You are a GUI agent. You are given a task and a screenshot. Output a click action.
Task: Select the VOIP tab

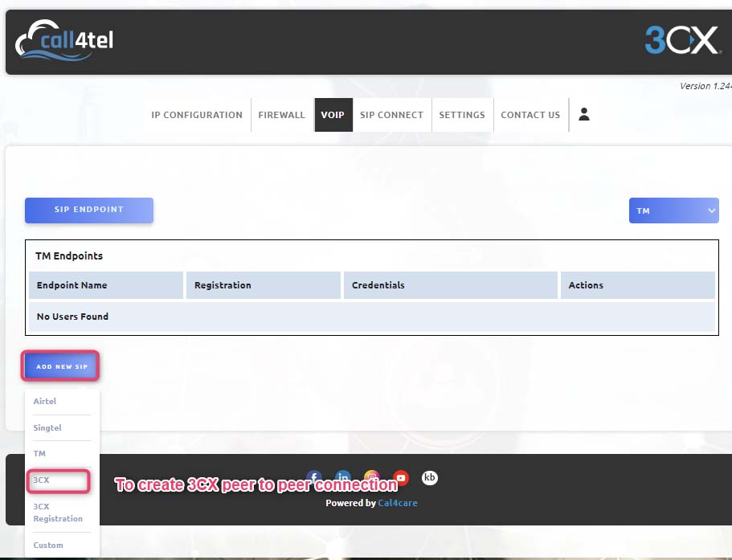tap(333, 115)
